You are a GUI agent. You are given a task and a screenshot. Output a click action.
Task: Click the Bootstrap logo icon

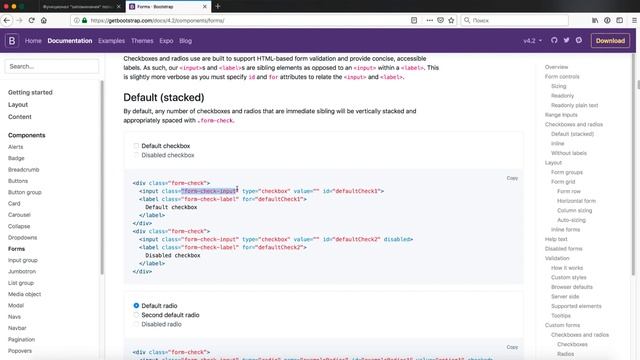(12, 41)
